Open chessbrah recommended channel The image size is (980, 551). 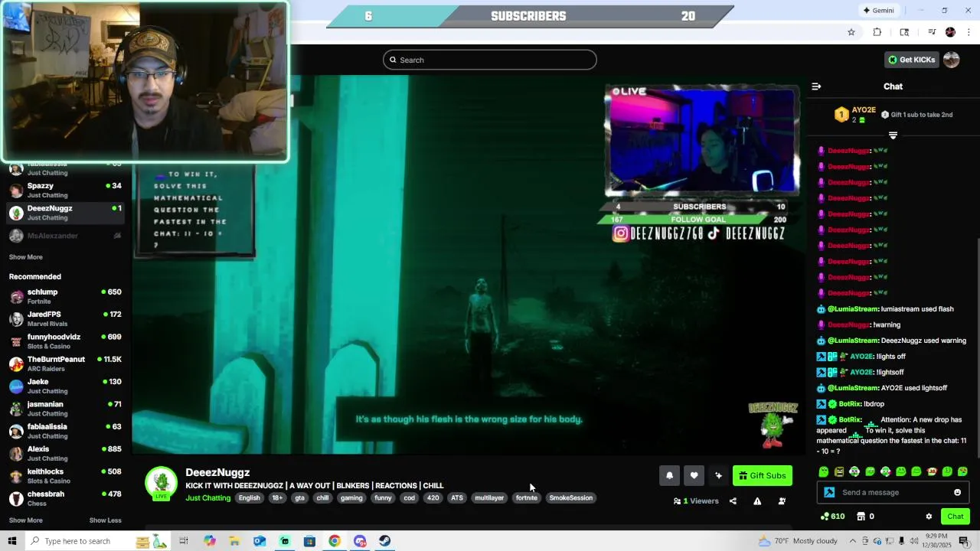(65, 498)
